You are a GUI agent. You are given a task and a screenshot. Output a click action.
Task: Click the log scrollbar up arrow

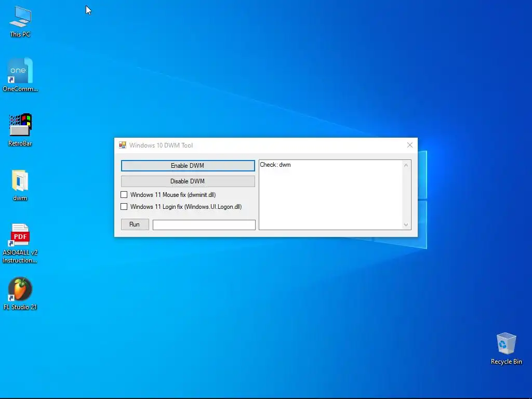coord(406,165)
